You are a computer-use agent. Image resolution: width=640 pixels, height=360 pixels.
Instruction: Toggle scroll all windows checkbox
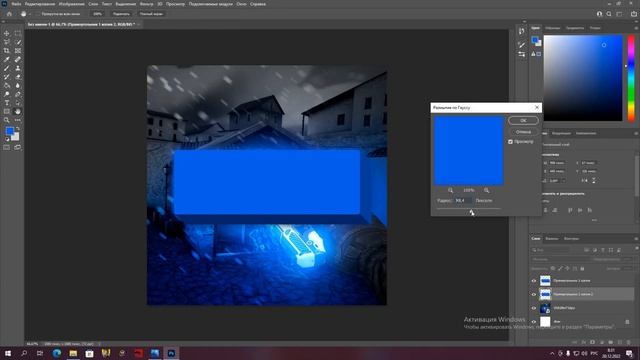tap(38, 14)
